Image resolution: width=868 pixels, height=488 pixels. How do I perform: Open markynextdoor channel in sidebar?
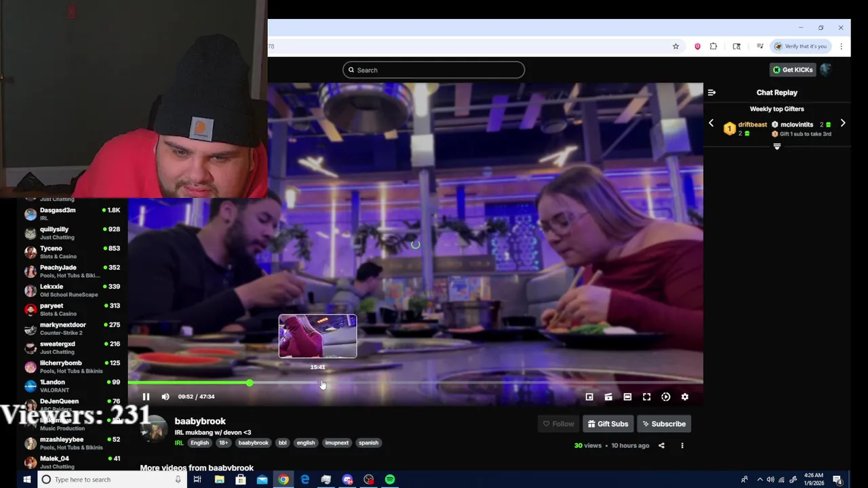[73, 329]
